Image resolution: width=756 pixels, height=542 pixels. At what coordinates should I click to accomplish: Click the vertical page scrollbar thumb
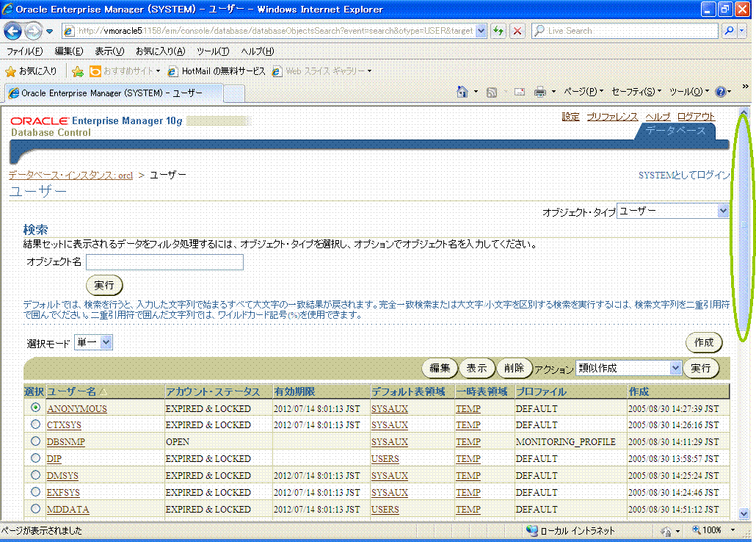744,225
